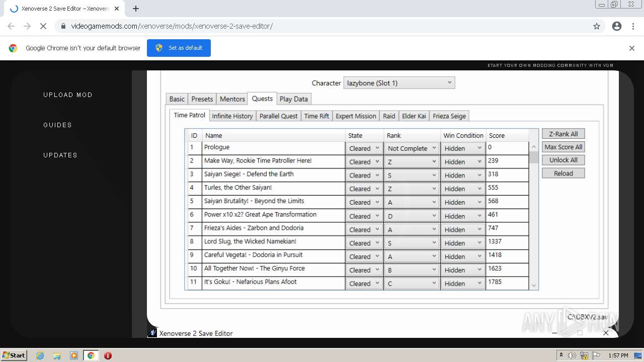Click the Name column header

point(273,135)
